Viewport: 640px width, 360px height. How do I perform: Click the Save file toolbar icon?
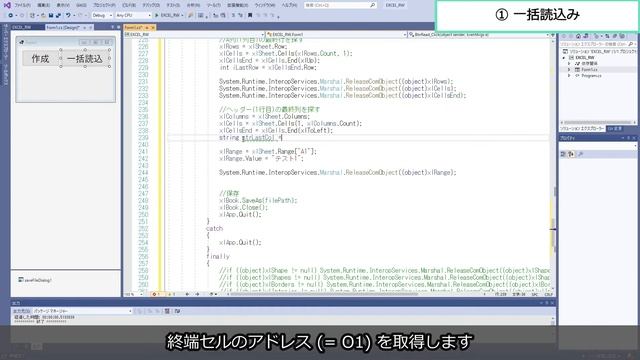[51, 15]
